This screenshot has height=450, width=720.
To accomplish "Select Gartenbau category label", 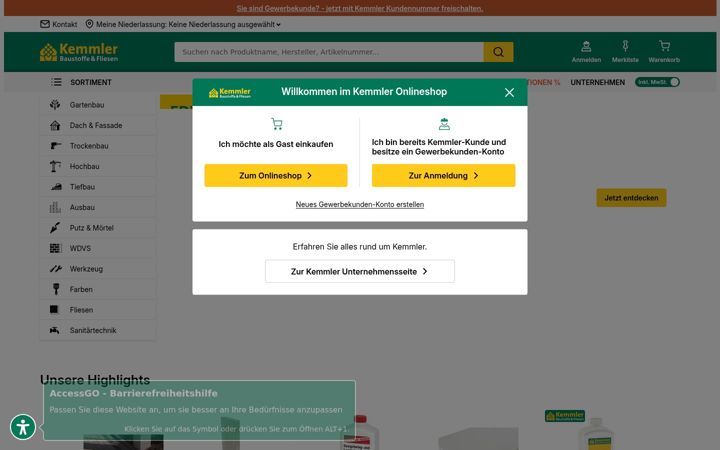I will pos(87,105).
